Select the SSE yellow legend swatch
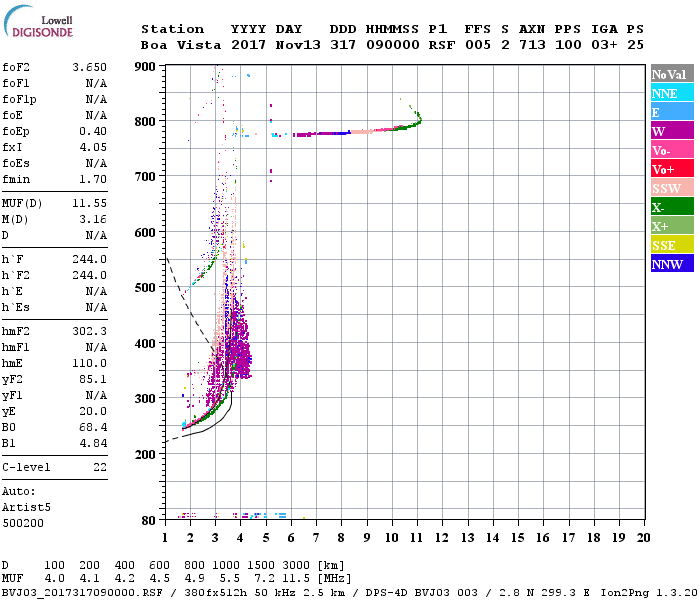This screenshot has height=600, width=700. click(672, 245)
